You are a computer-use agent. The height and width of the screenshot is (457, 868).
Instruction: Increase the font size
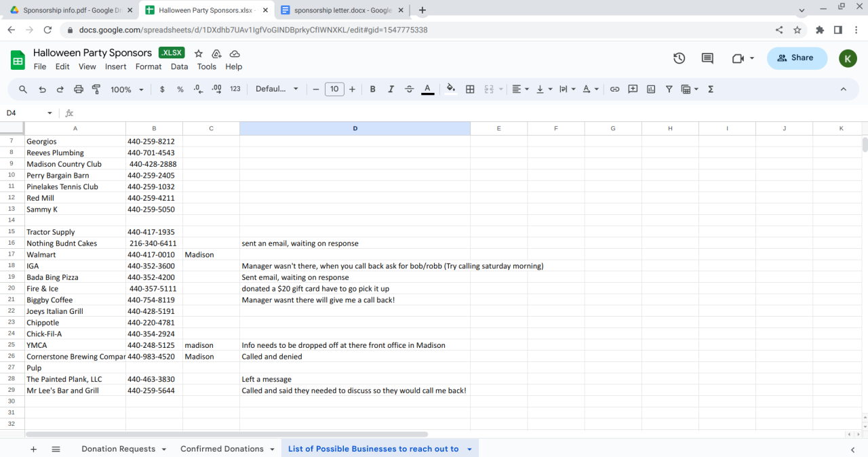tap(352, 90)
